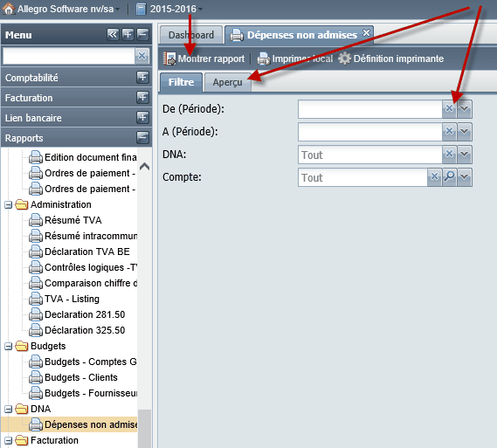Switch to the Dashboard tab
This screenshot has height=448, width=497.
coord(191,35)
